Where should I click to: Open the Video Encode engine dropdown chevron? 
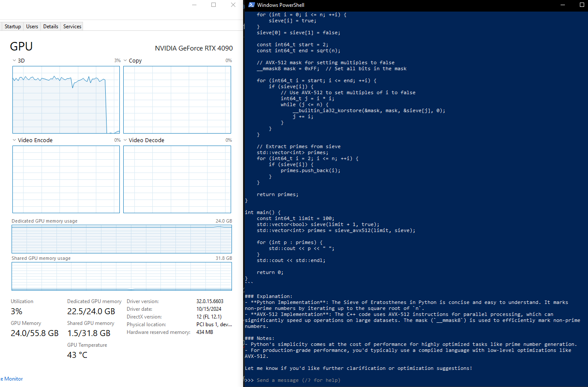[x=14, y=140]
